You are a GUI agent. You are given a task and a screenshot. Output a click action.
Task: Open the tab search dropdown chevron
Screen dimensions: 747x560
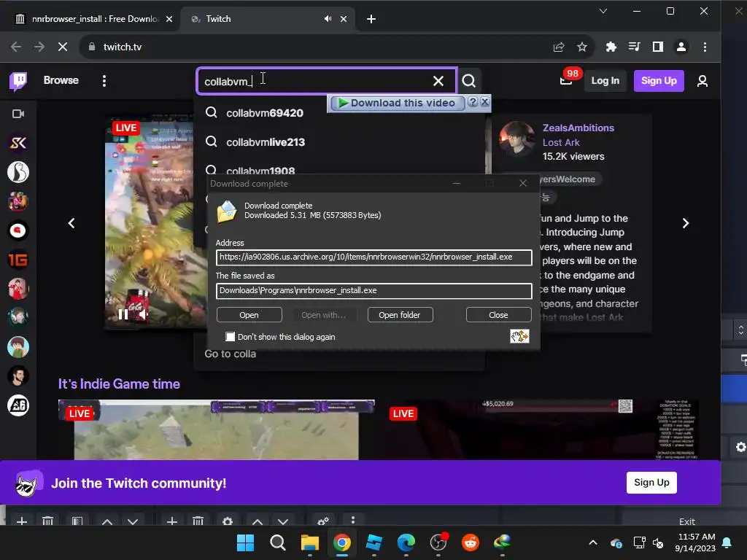pyautogui.click(x=603, y=11)
